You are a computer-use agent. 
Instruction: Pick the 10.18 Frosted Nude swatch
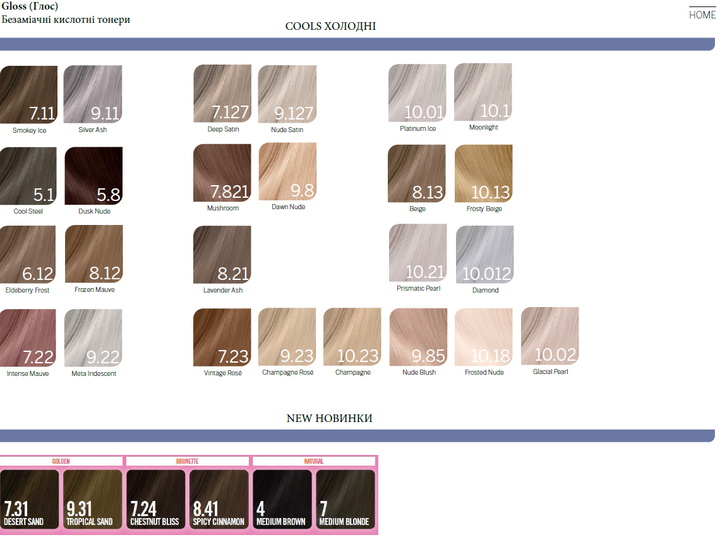coord(484,337)
